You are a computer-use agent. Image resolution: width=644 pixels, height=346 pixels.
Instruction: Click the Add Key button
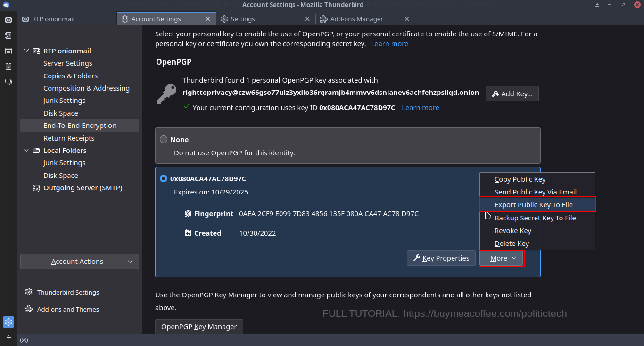[512, 94]
